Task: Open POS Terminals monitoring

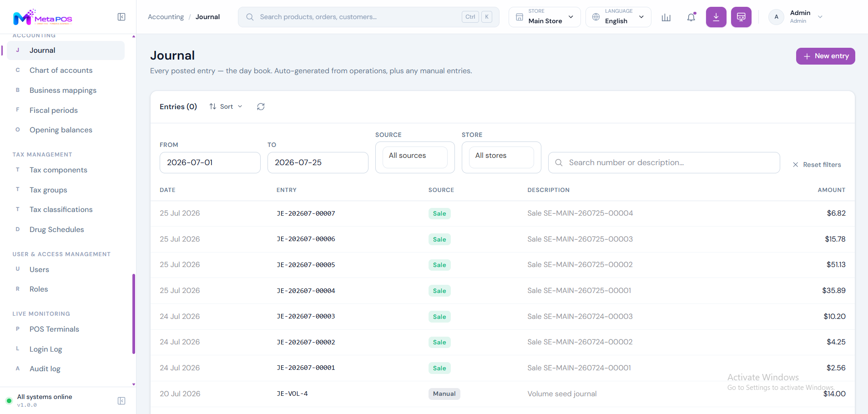Action: [x=66, y=329]
